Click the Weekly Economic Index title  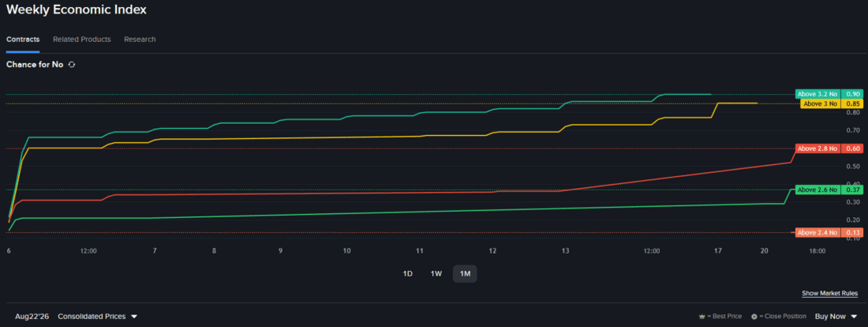pos(77,10)
